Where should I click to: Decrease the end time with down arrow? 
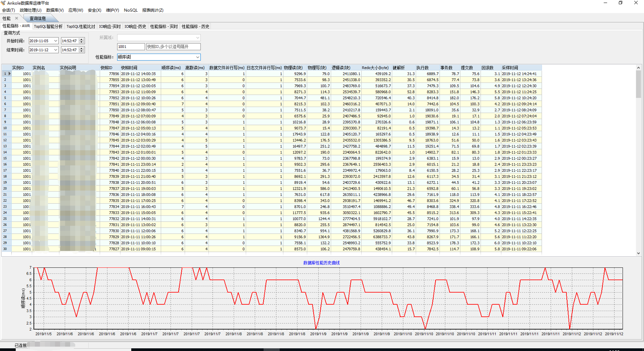tap(82, 51)
